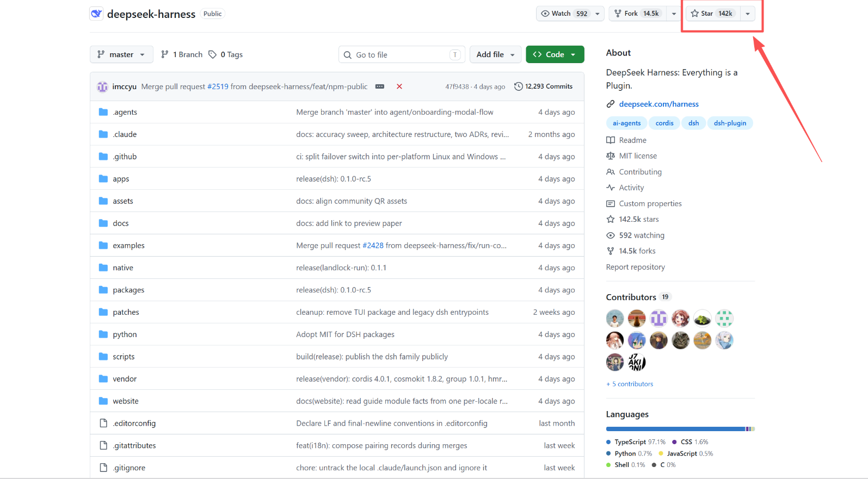This screenshot has width=868, height=479.
Task: Click the .gitattributes file icon
Action: point(103,446)
